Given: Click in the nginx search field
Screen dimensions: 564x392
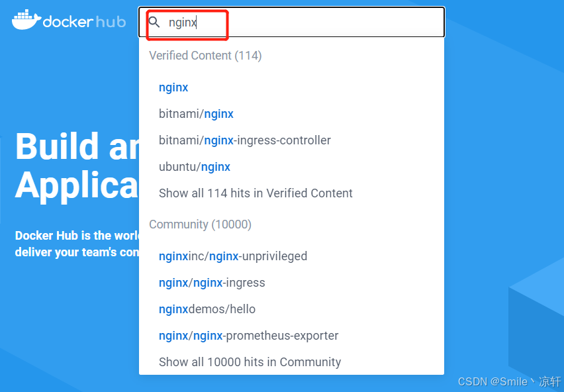Looking at the screenshot, I should (x=292, y=22).
